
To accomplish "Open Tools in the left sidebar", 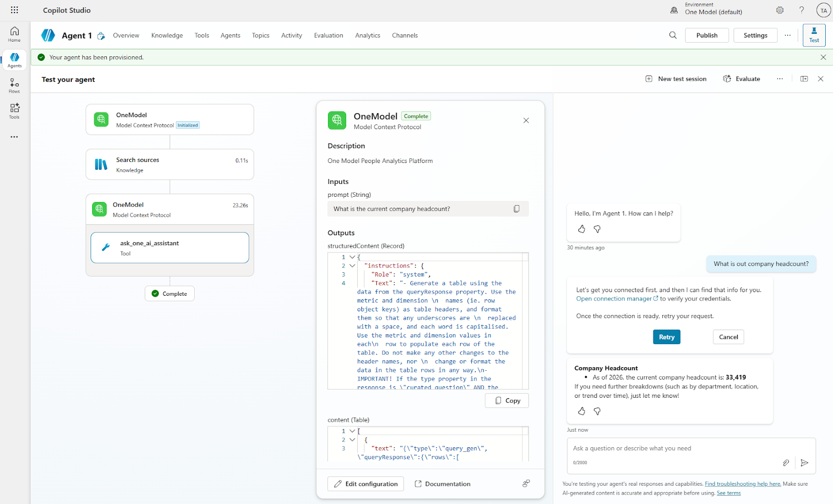I will tap(15, 111).
